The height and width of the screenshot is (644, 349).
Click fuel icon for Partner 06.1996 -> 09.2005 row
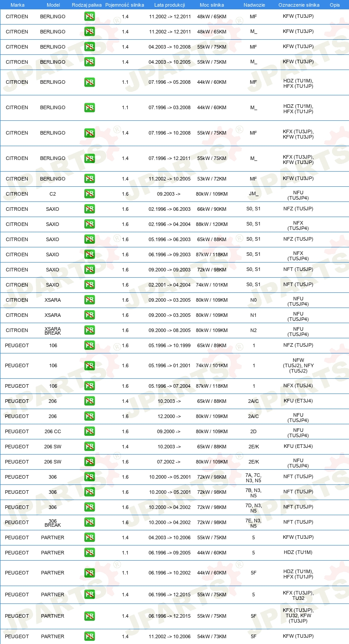click(90, 553)
